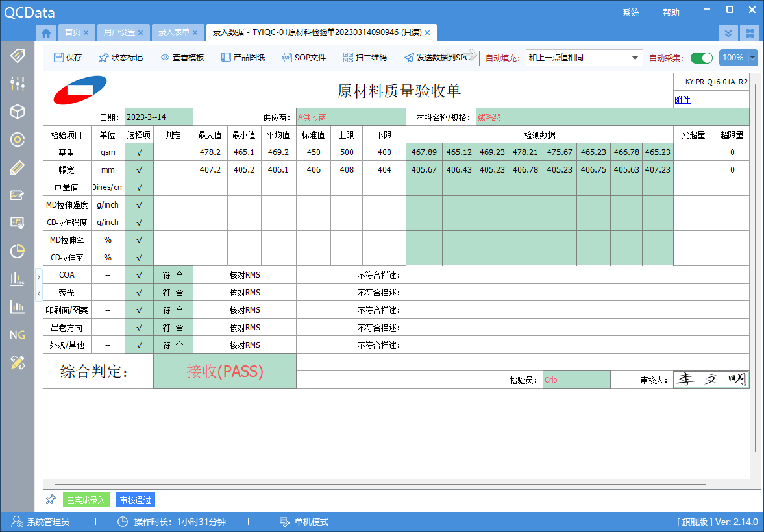Click the 附件 attachment link

tap(682, 100)
